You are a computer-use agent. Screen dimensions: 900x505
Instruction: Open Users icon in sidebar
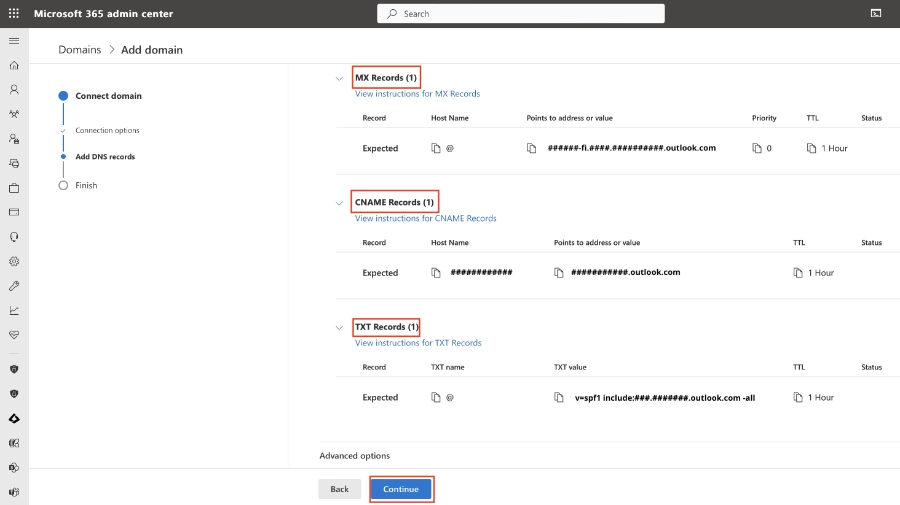pos(14,90)
